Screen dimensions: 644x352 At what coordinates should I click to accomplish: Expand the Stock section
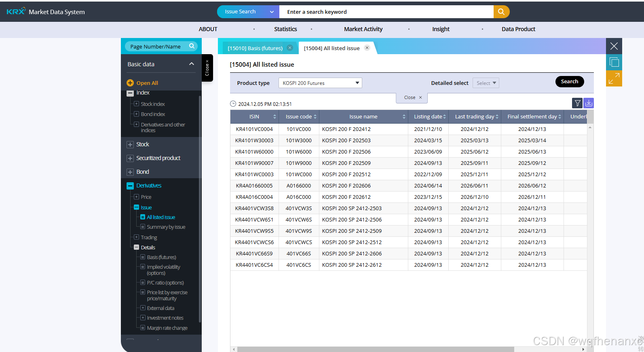130,145
